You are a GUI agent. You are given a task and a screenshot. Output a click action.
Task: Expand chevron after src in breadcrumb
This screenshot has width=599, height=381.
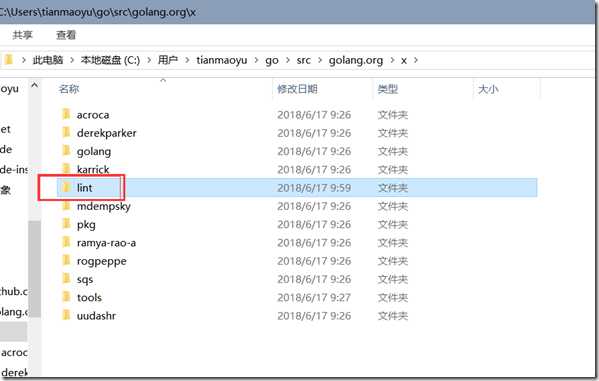[320, 60]
